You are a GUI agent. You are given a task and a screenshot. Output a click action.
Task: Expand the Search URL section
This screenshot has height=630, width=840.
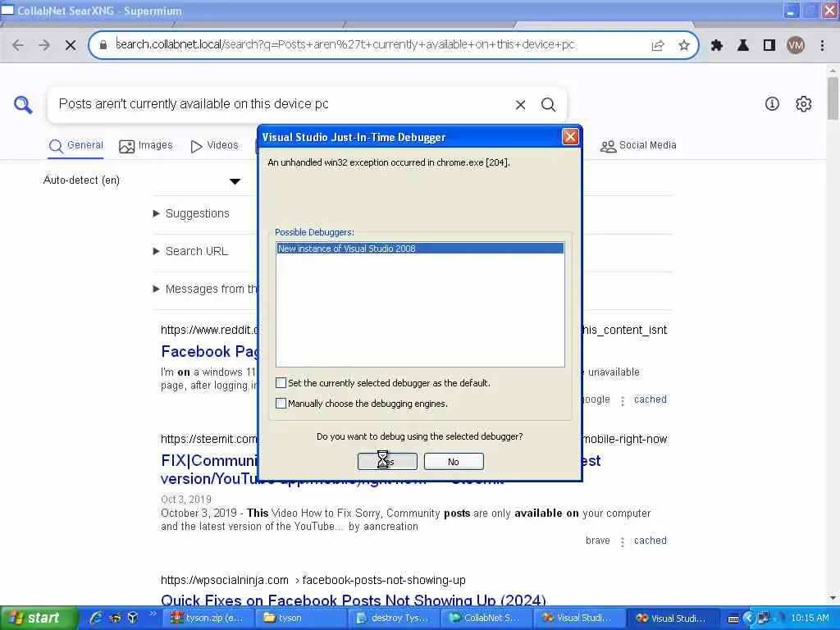point(190,251)
